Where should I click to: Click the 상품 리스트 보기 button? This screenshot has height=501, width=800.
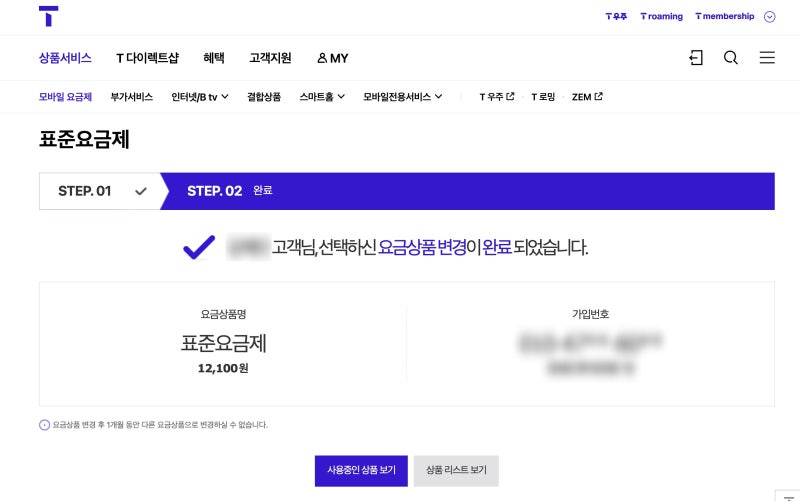pos(456,470)
